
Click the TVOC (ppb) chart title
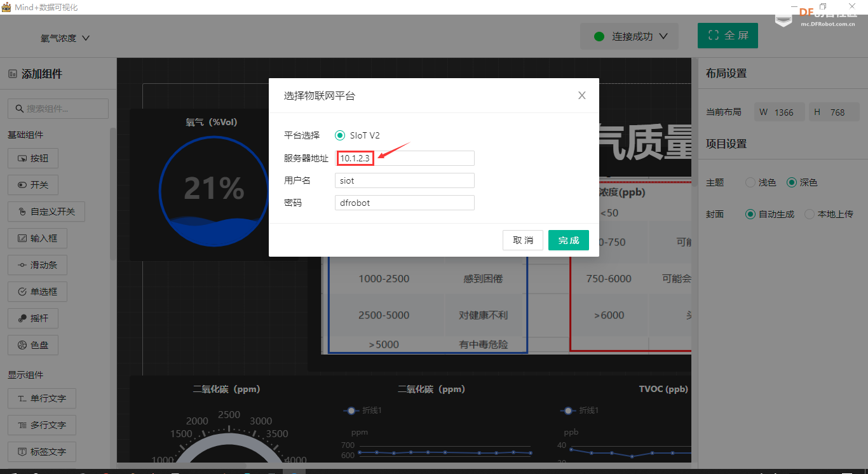tap(663, 389)
